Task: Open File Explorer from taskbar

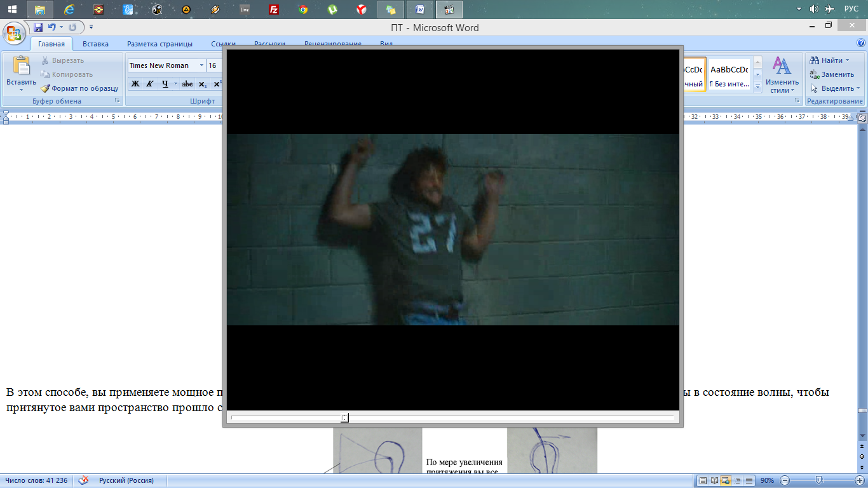Action: 40,10
